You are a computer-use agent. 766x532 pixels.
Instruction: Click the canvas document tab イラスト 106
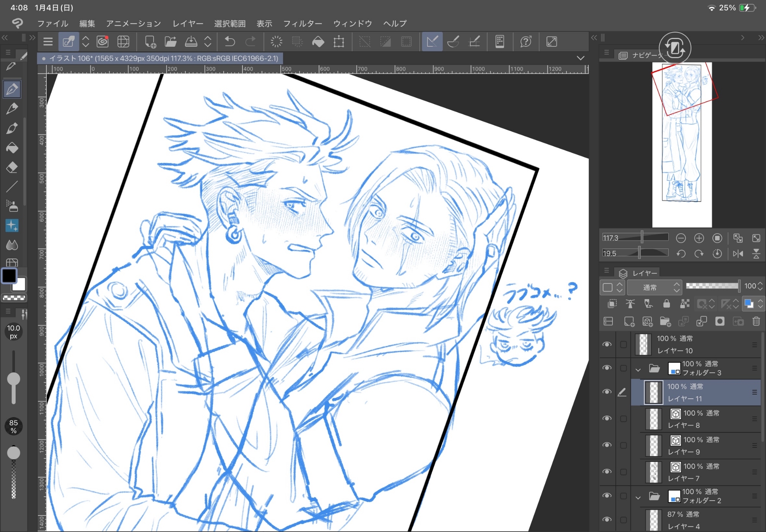pos(161,58)
